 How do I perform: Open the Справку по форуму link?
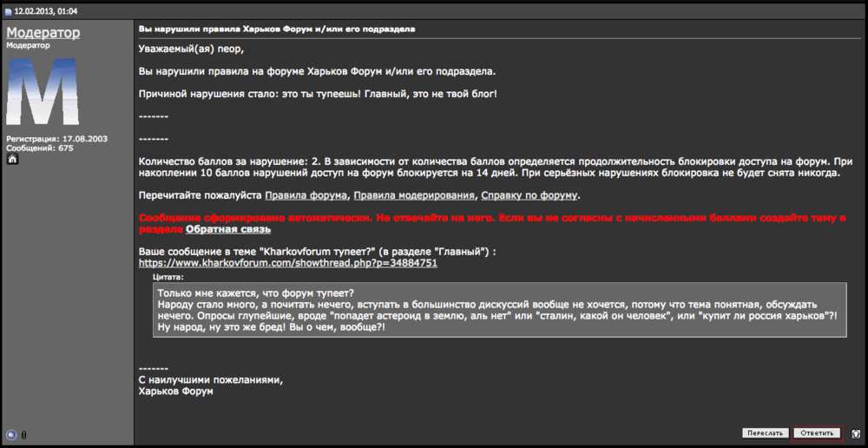coord(529,195)
